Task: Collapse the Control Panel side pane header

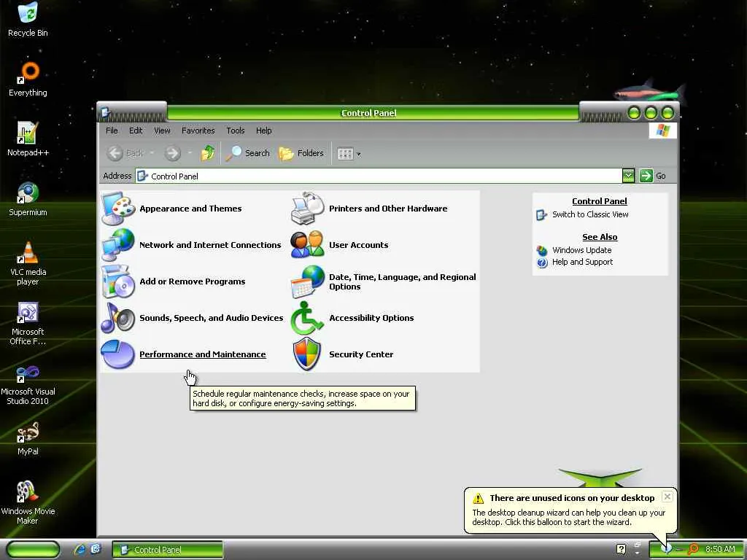Action: click(x=600, y=201)
